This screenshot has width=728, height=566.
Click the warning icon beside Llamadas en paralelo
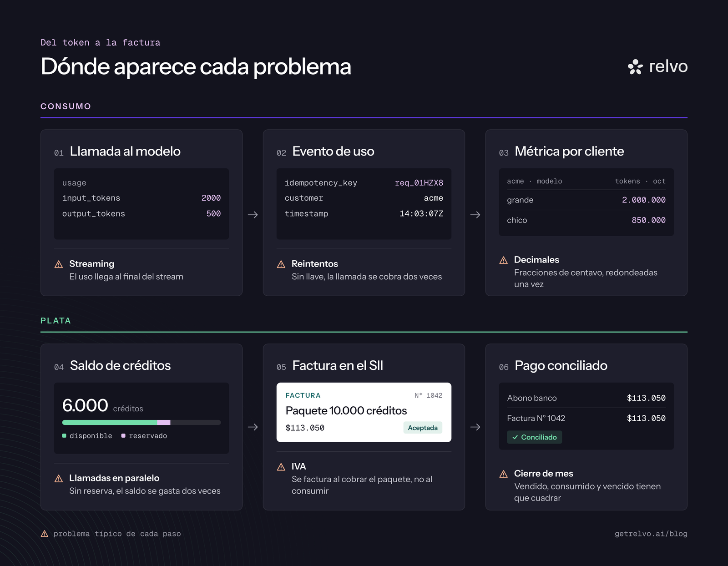59,479
